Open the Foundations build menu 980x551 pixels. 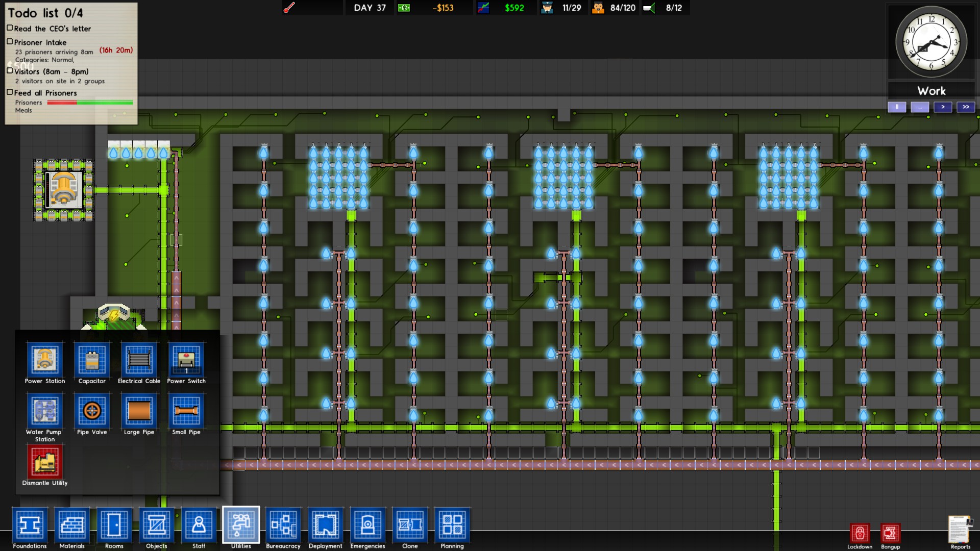click(30, 525)
